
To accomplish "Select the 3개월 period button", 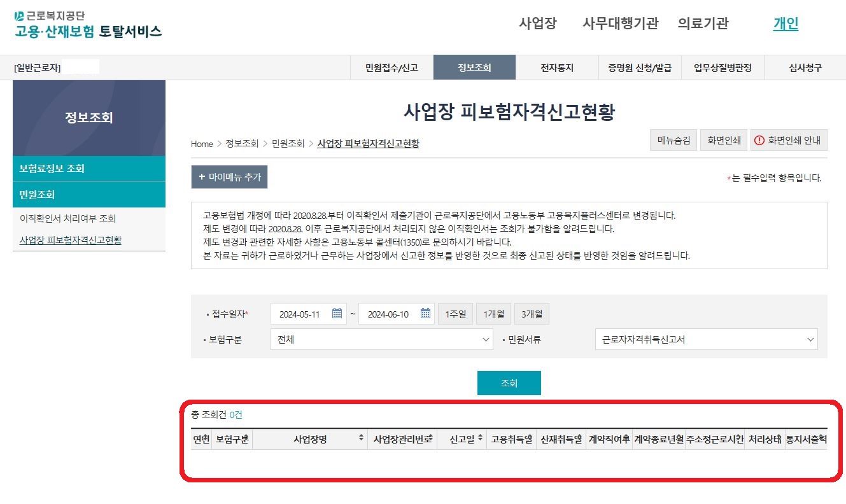I will pyautogui.click(x=532, y=313).
